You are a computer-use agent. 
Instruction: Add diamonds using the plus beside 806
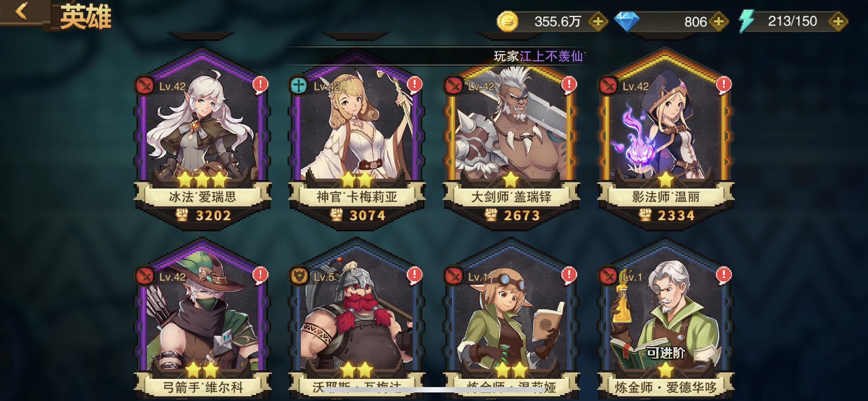(x=719, y=21)
